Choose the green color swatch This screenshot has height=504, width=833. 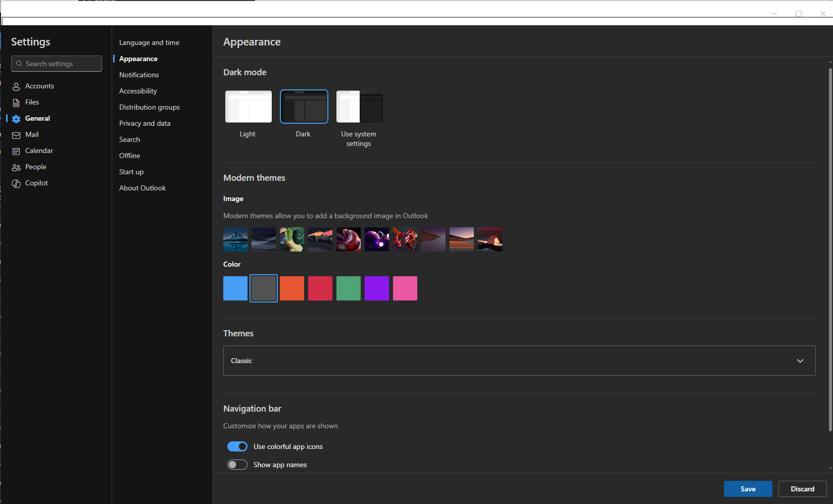[x=349, y=288]
